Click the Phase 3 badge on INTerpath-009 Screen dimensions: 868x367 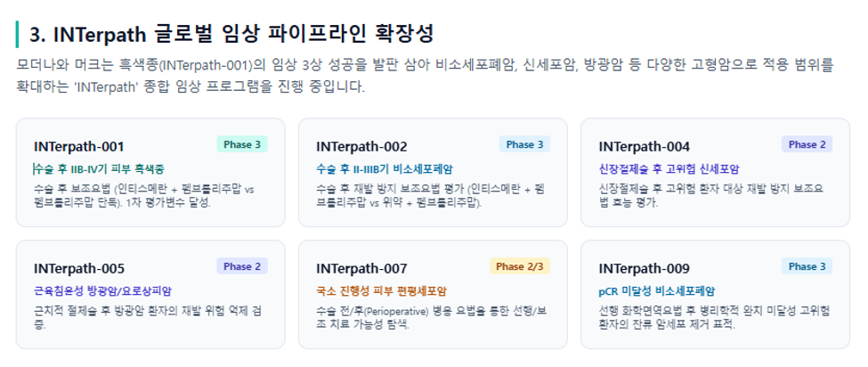pyautogui.click(x=807, y=266)
